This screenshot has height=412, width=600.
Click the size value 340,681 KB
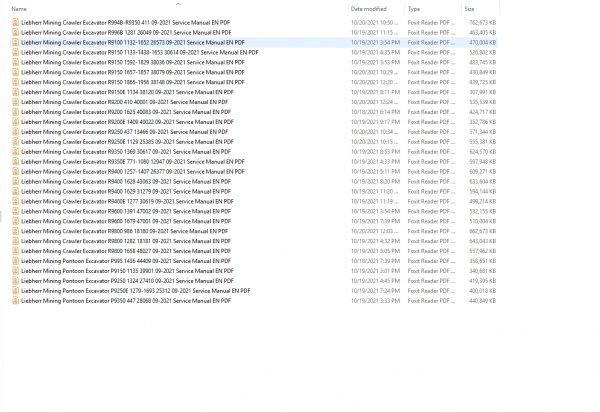pyautogui.click(x=483, y=271)
